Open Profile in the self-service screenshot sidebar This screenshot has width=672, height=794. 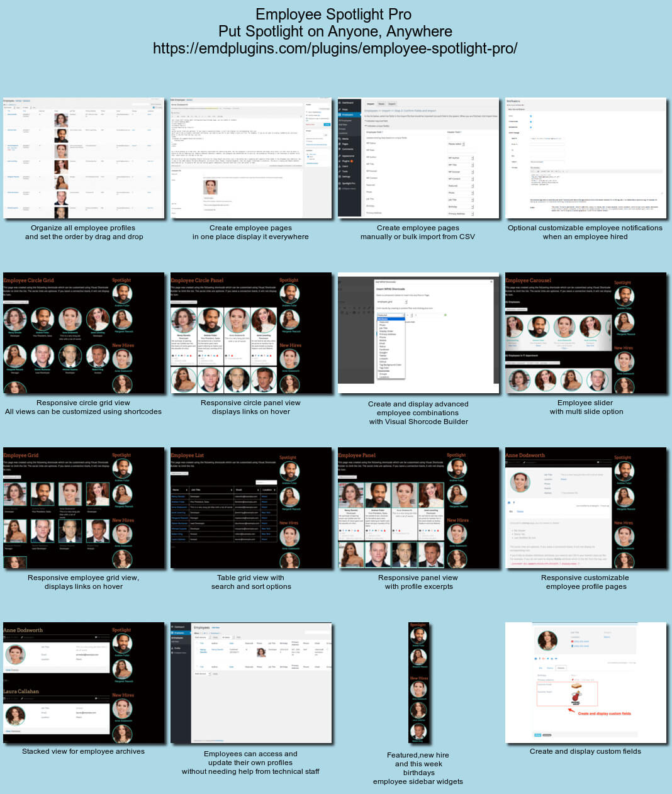(x=177, y=648)
